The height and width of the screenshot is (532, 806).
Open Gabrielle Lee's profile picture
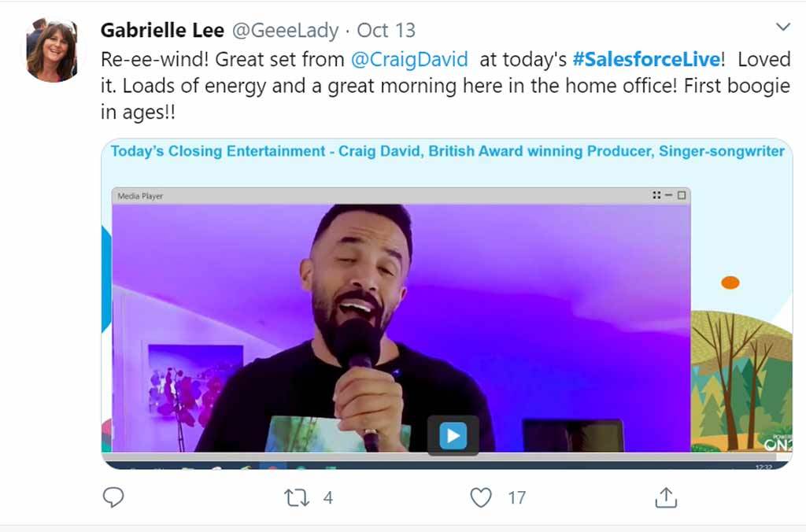coord(52,50)
